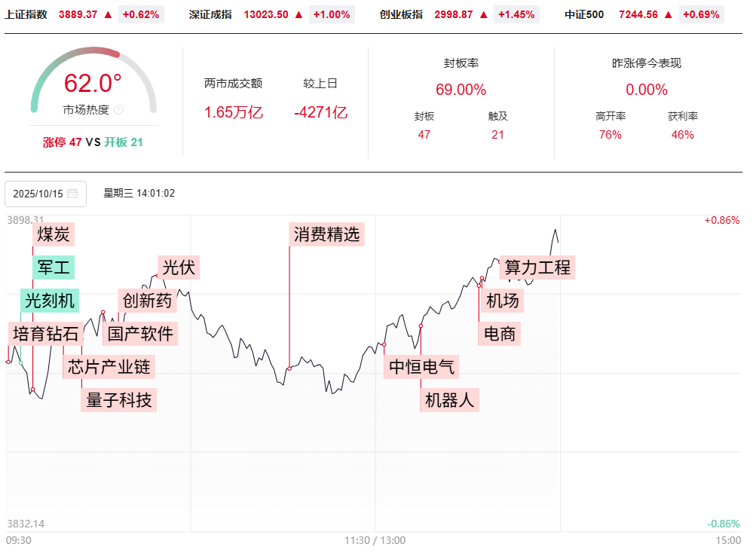756x553 pixels.
Task: Click the 煤炭 sector tag on chart
Action: (54, 234)
